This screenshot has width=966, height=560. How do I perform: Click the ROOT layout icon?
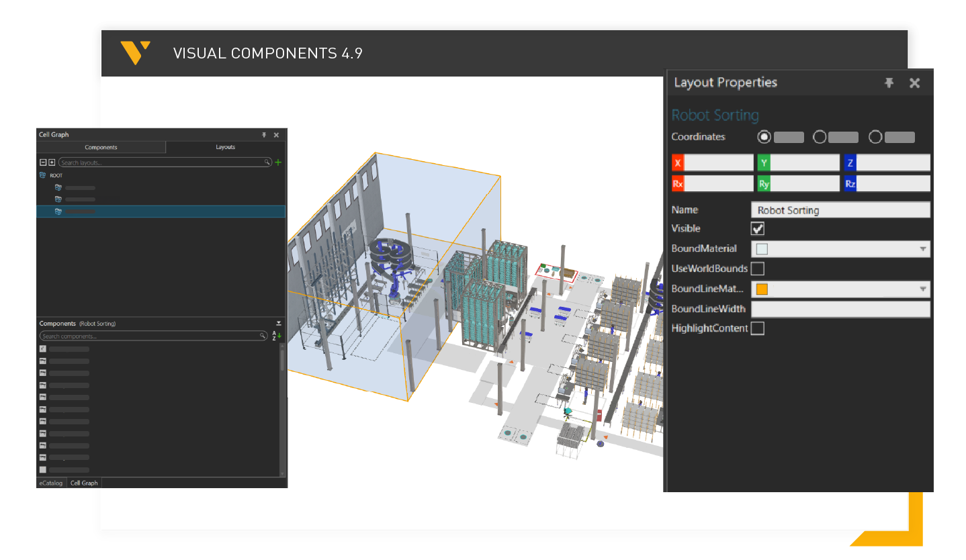tap(43, 175)
